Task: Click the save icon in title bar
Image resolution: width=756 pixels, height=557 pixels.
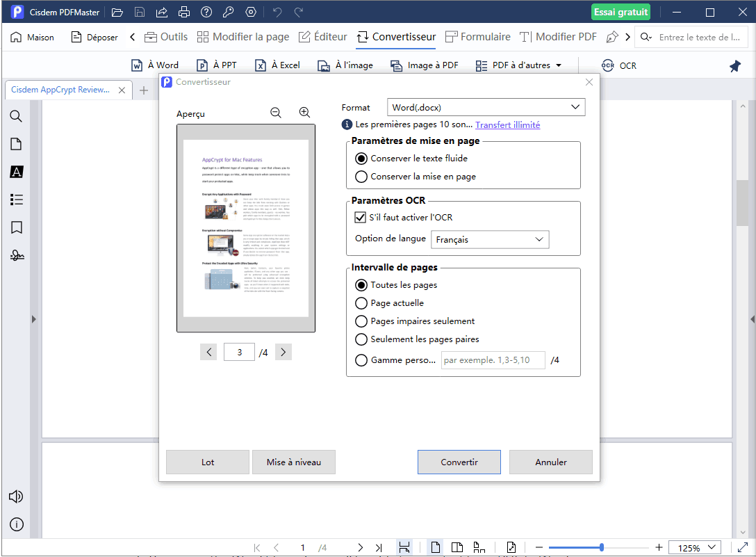Action: [x=140, y=13]
